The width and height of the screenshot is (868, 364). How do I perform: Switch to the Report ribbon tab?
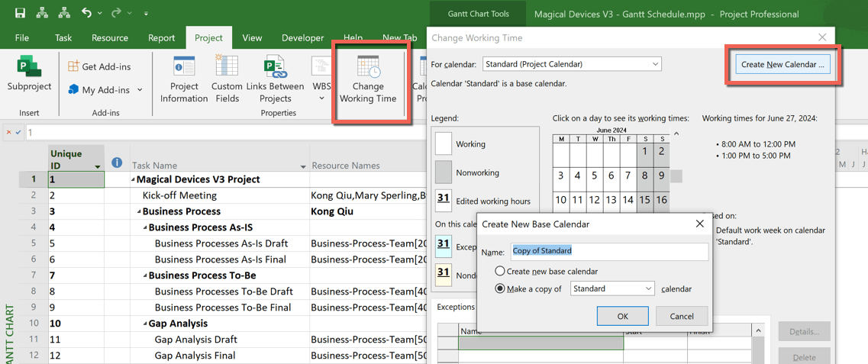162,38
